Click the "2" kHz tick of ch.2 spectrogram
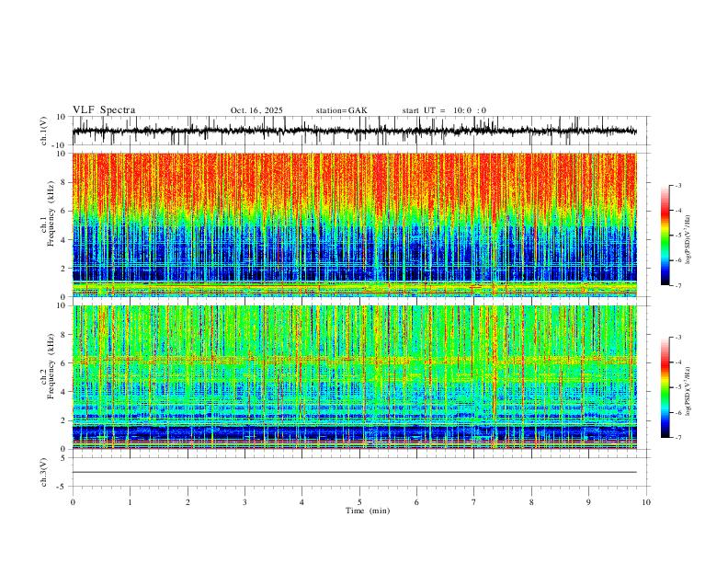Viewport: 728px width, 563px height. 63,420
